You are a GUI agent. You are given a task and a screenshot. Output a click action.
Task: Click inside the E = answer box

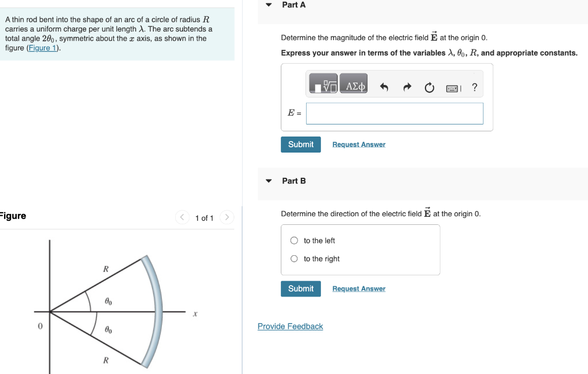pos(394,113)
